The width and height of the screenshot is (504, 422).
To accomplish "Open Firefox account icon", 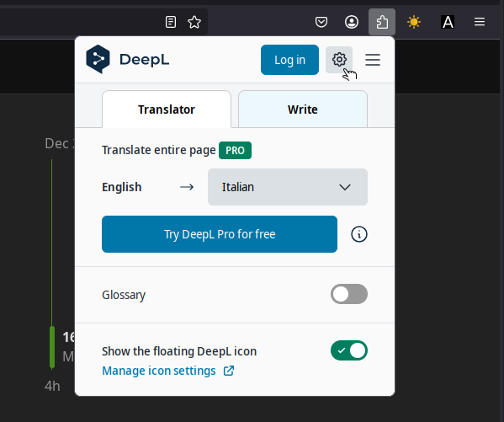I will coord(352,22).
